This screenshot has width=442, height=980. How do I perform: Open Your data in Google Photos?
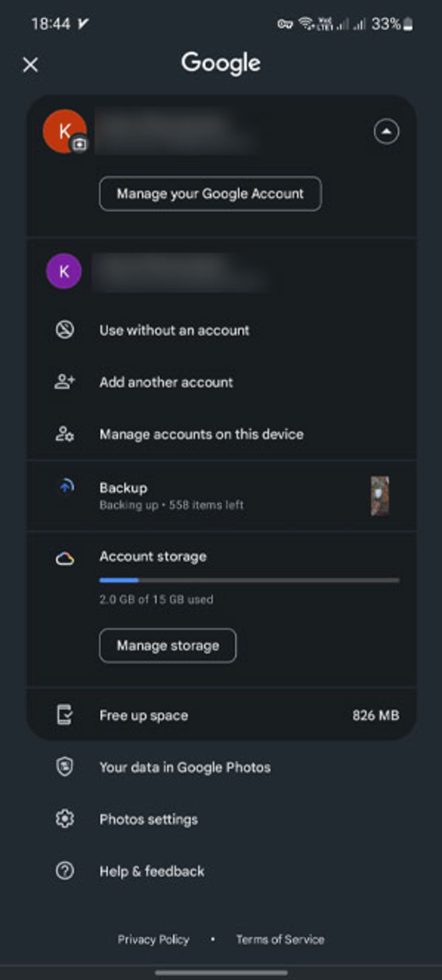tap(221, 767)
